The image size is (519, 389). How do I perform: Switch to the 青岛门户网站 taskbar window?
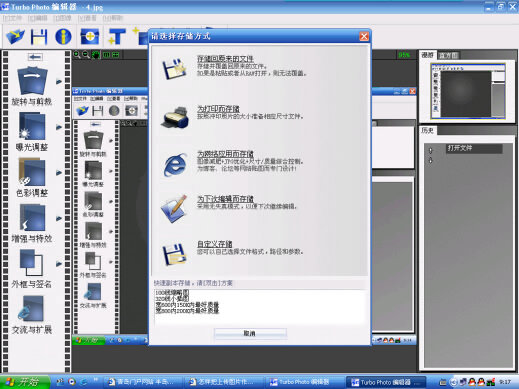pyautogui.click(x=141, y=382)
